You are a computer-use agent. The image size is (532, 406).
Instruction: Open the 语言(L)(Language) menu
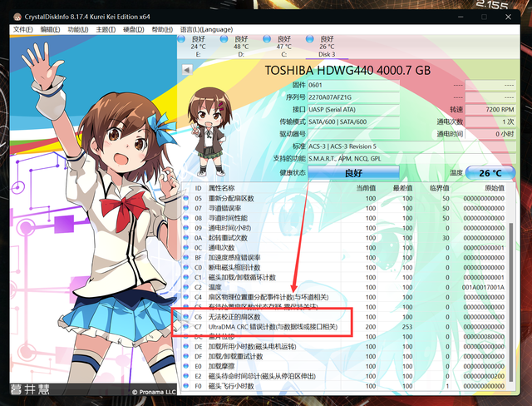206,29
